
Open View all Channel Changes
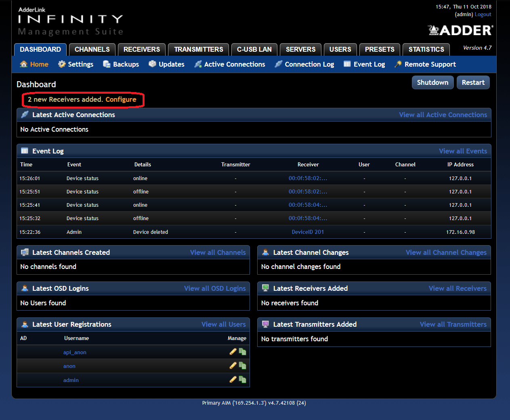(x=446, y=252)
